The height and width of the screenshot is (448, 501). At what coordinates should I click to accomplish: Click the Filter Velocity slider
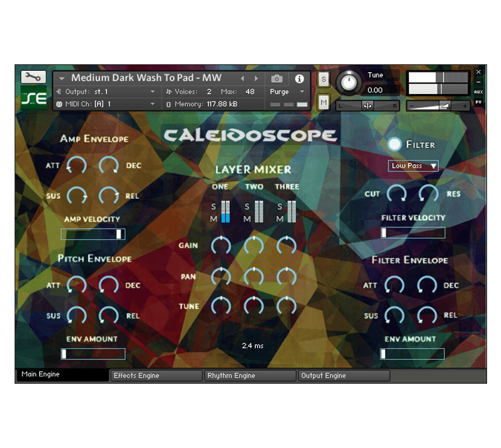[x=413, y=233]
